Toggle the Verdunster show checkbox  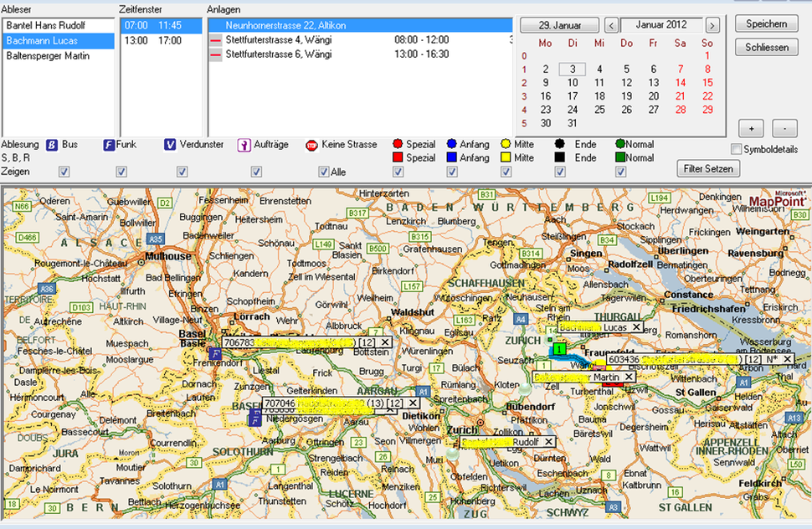[182, 172]
